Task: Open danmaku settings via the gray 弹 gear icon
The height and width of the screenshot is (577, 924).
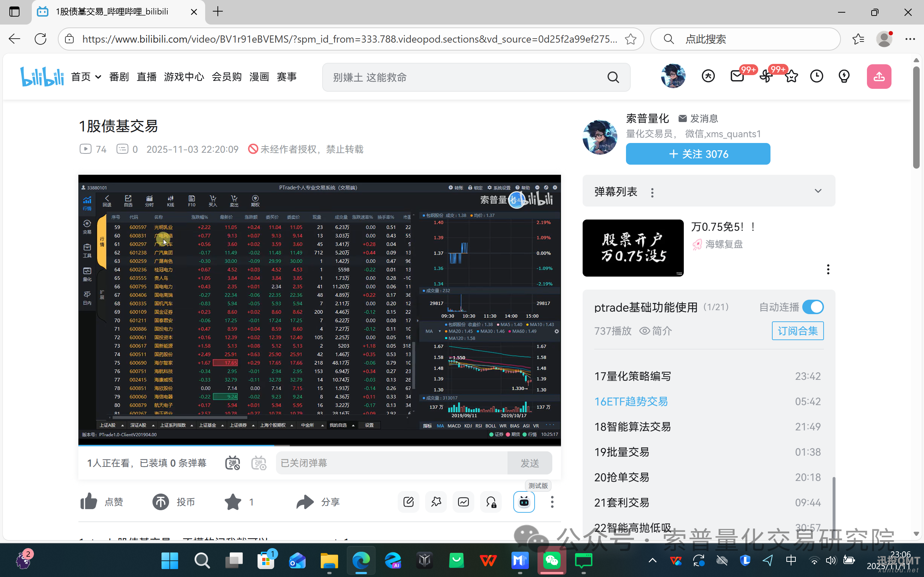Action: click(259, 463)
